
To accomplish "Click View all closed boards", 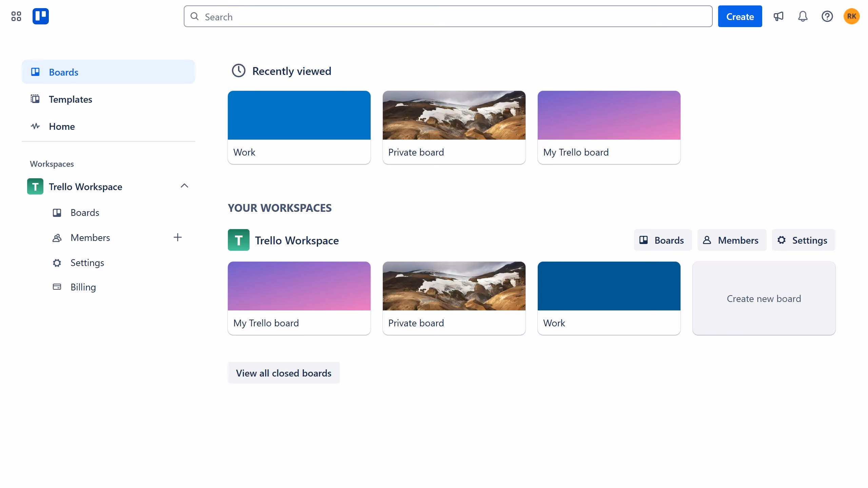I will 283,373.
